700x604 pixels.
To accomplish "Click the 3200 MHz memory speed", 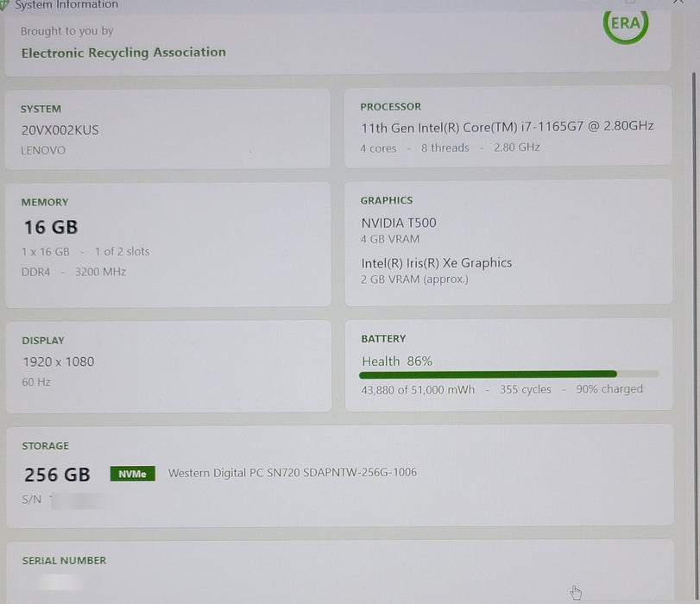I will pos(100,272).
